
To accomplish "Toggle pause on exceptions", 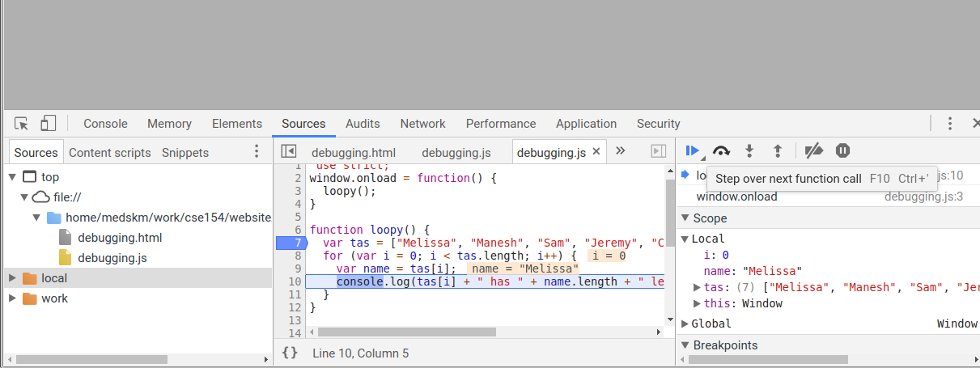I will 842,150.
